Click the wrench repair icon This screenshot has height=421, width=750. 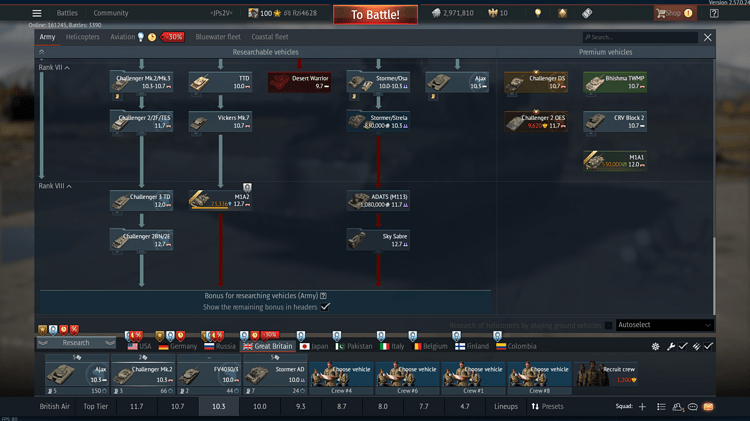[x=671, y=346]
